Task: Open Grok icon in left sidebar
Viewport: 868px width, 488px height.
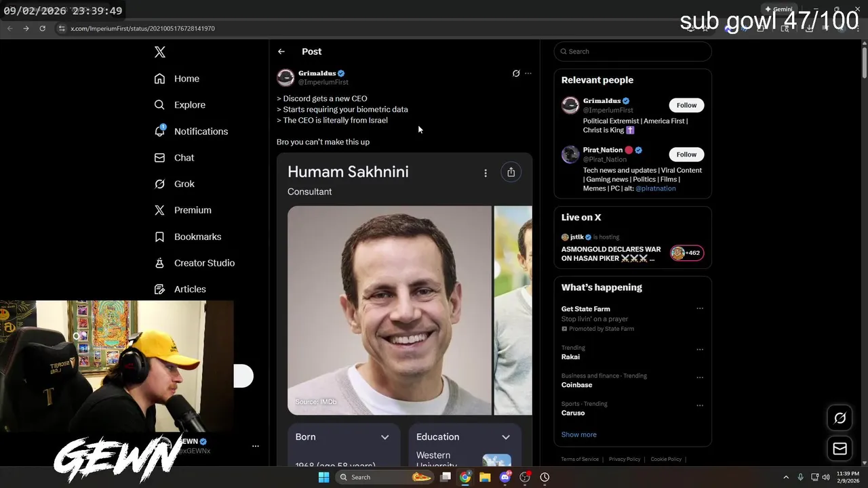Action: point(159,184)
